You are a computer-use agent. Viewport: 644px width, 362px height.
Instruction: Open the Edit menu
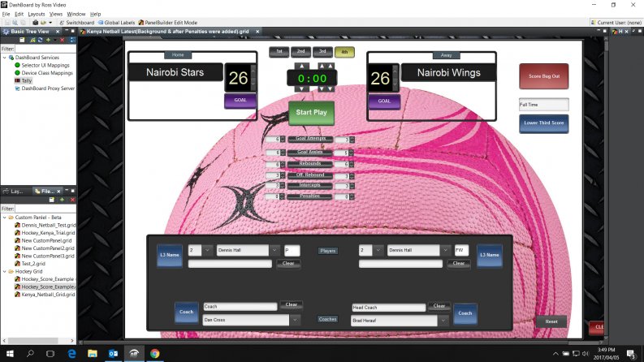pos(19,14)
